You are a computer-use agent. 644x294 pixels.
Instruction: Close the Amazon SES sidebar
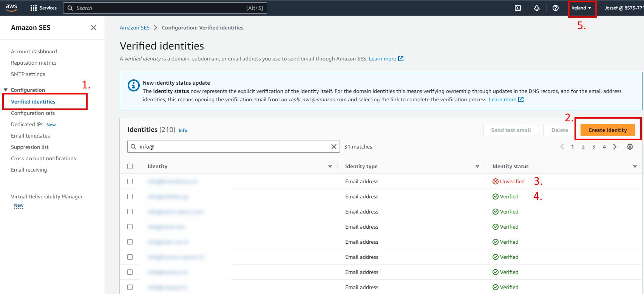coord(94,28)
